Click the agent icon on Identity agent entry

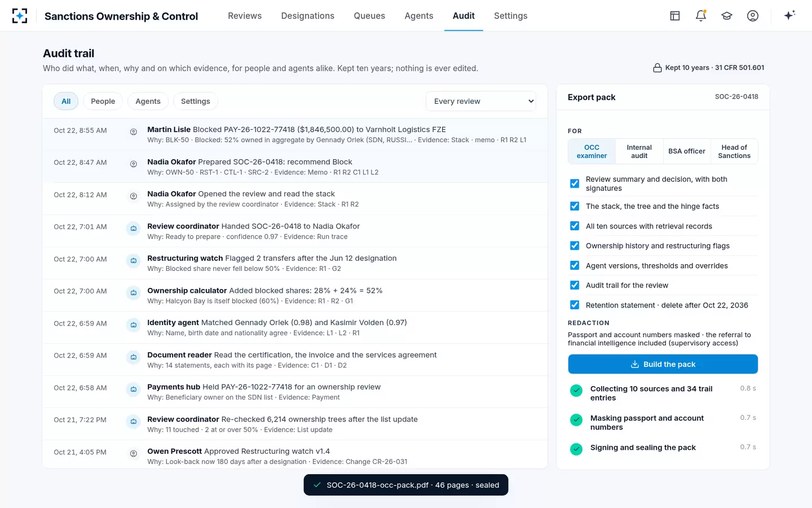click(134, 325)
